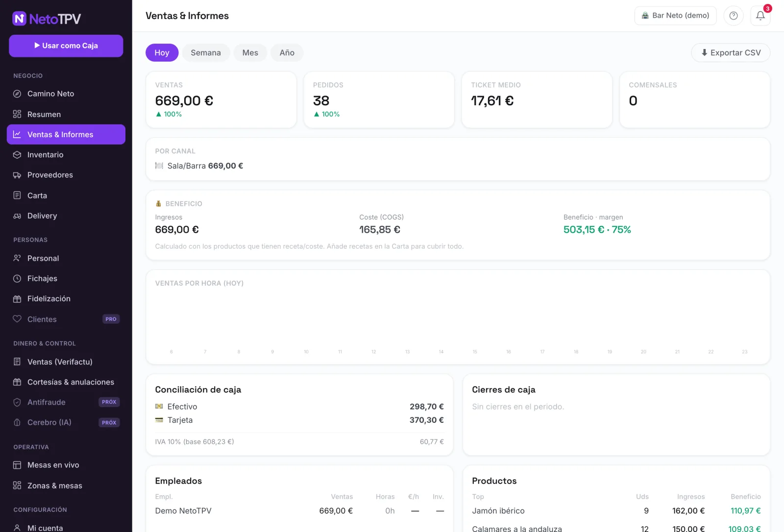The width and height of the screenshot is (784, 532).
Task: Click the Clientes heart icon
Action: point(17,319)
